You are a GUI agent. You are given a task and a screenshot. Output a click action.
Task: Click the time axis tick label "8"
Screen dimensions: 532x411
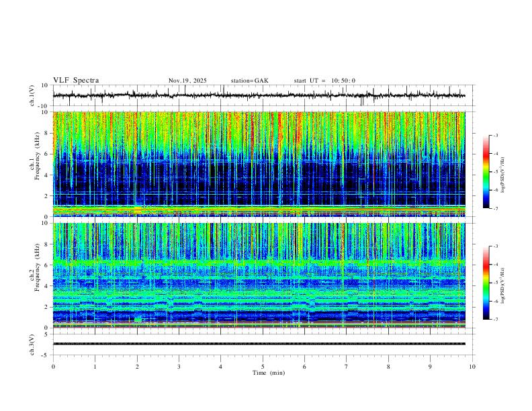[388, 367]
